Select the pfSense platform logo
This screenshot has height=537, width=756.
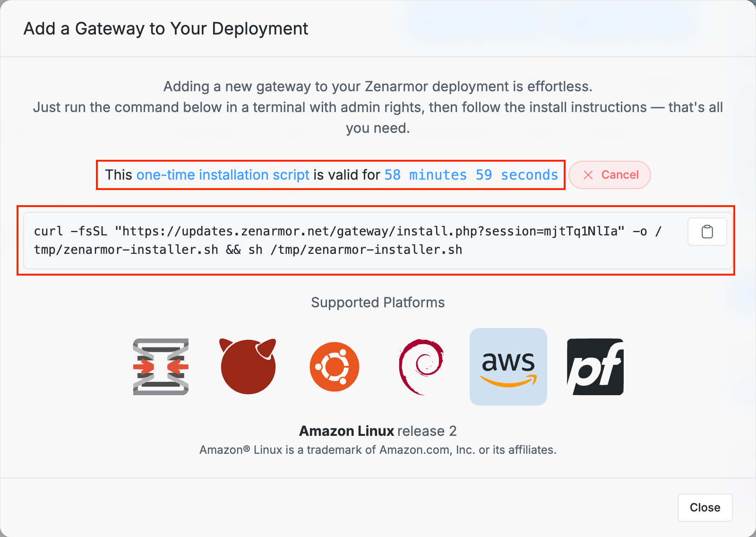595,367
